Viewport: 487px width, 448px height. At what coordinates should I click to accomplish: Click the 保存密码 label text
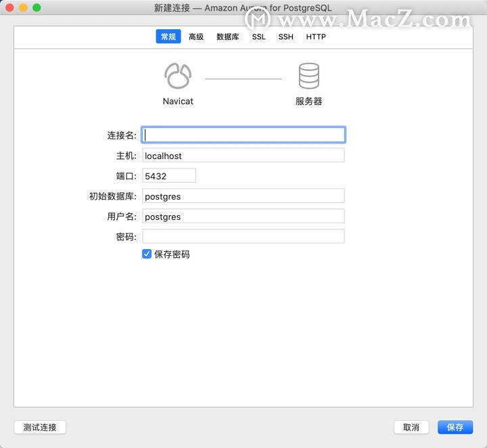pos(172,254)
